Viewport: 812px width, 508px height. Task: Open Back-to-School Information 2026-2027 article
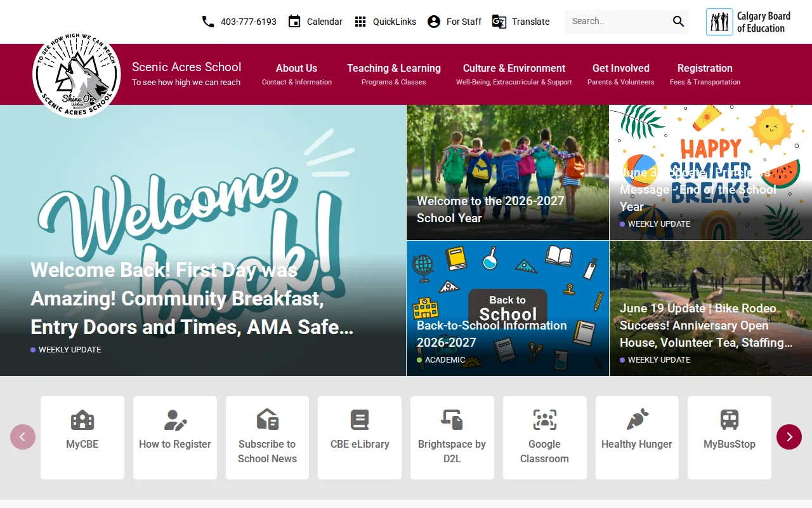point(492,333)
